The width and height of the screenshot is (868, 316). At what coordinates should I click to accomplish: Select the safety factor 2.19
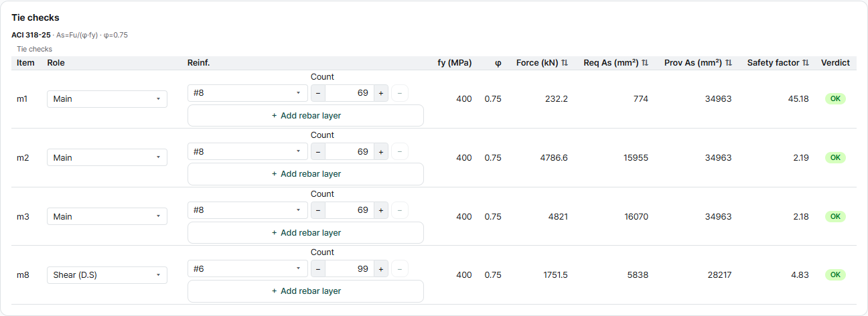coord(801,158)
